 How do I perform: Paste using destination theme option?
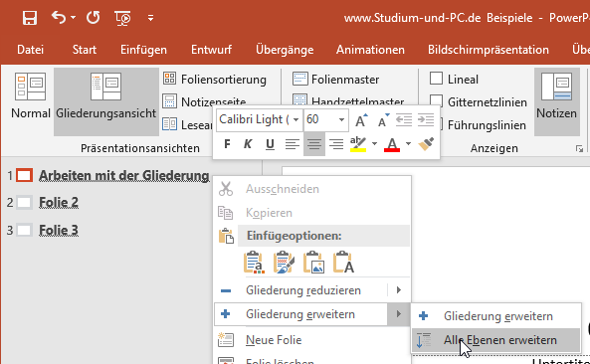pos(254,263)
